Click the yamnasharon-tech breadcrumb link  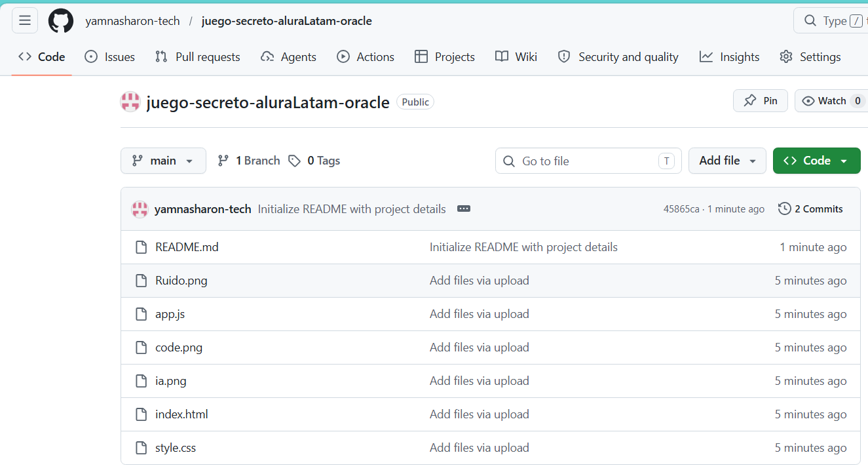(x=132, y=21)
